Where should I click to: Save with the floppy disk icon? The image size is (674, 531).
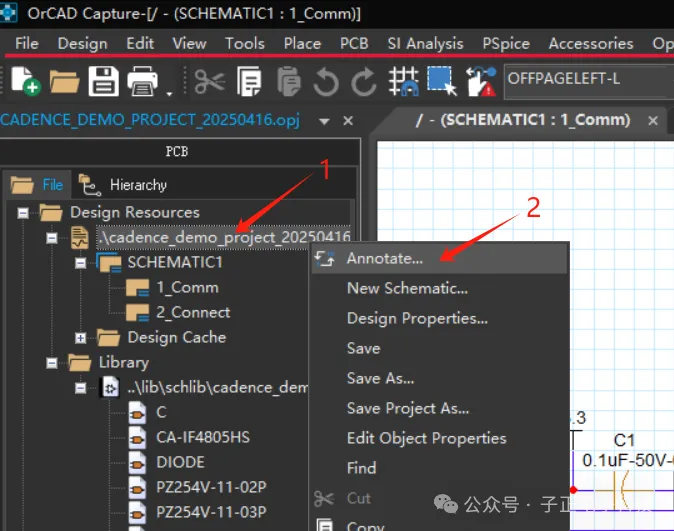tap(104, 81)
